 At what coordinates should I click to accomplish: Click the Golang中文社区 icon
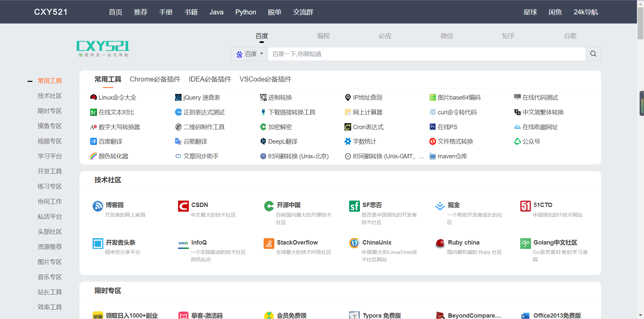[526, 244]
